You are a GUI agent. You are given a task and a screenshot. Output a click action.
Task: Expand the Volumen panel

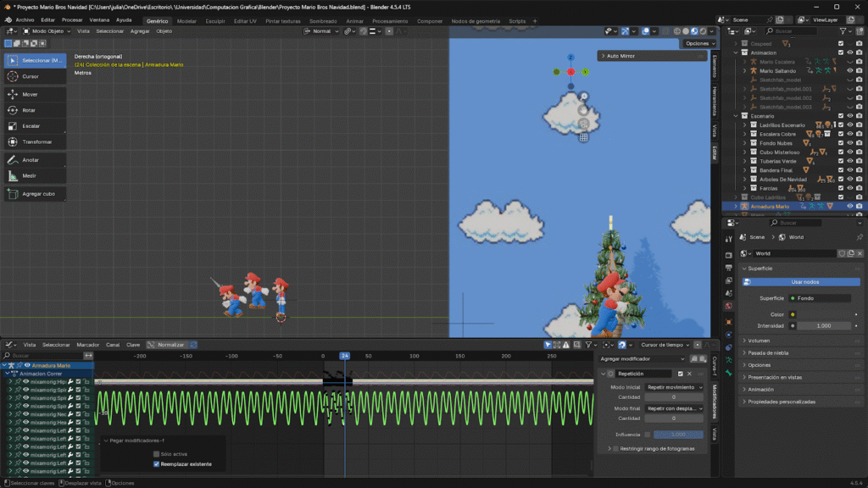pos(759,341)
